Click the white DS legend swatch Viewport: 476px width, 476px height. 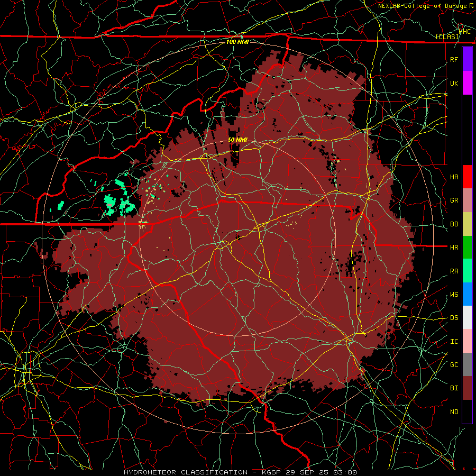click(x=467, y=317)
